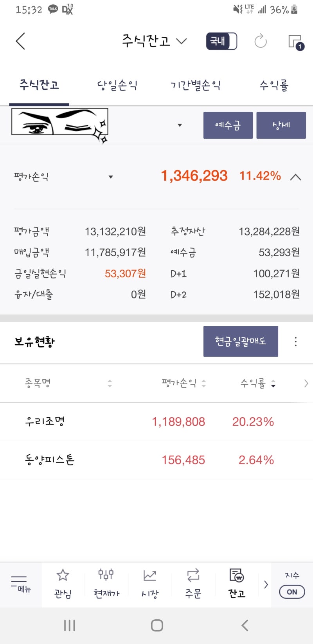Select the 우리조명 holding row
The width and height of the screenshot is (313, 644).
156,421
